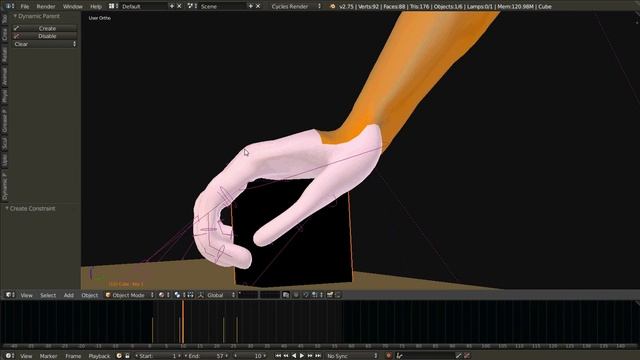Toggle use preview range clock icon

(x=119, y=356)
